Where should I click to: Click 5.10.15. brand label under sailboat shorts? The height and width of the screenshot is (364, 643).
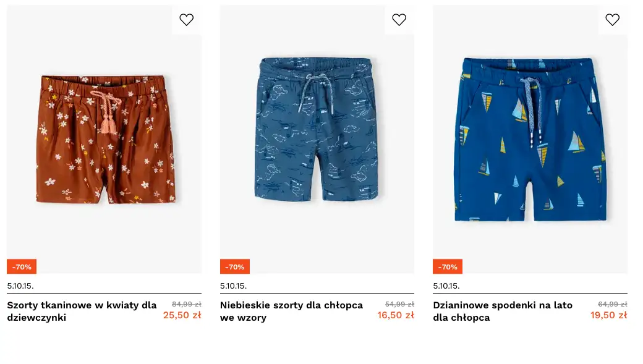click(446, 286)
